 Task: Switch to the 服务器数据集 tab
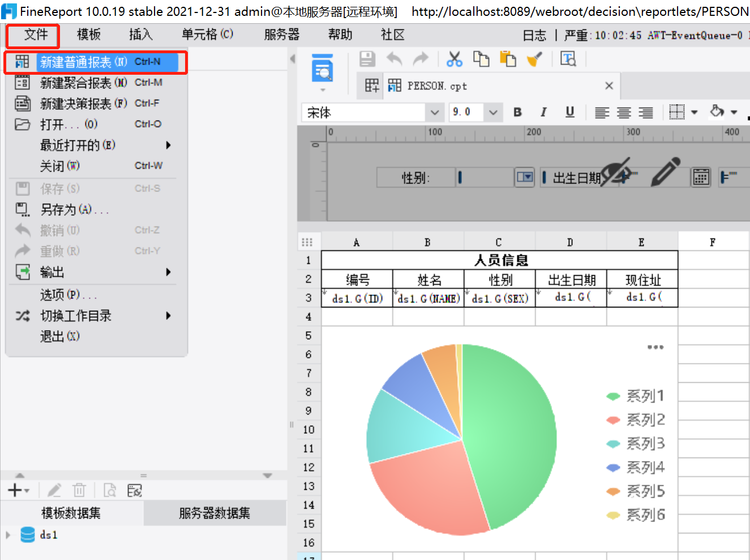coord(215,513)
